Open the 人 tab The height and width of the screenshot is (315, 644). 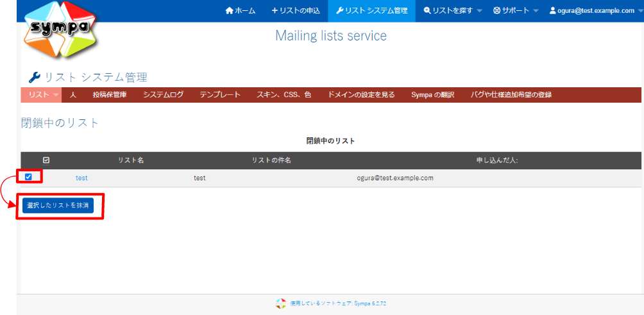point(73,95)
